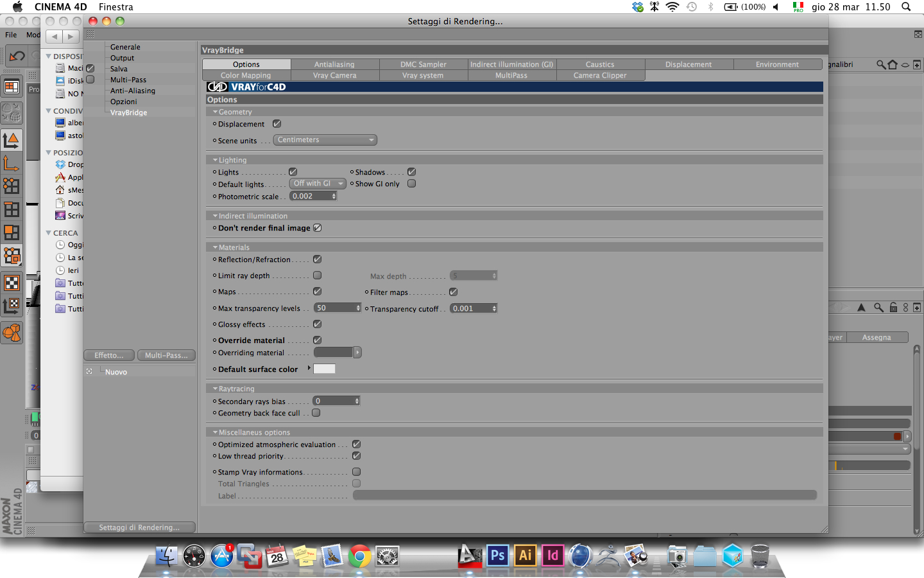Screen dimensions: 924x578
Task: Click the Google Chrome dock icon
Action: pos(360,556)
